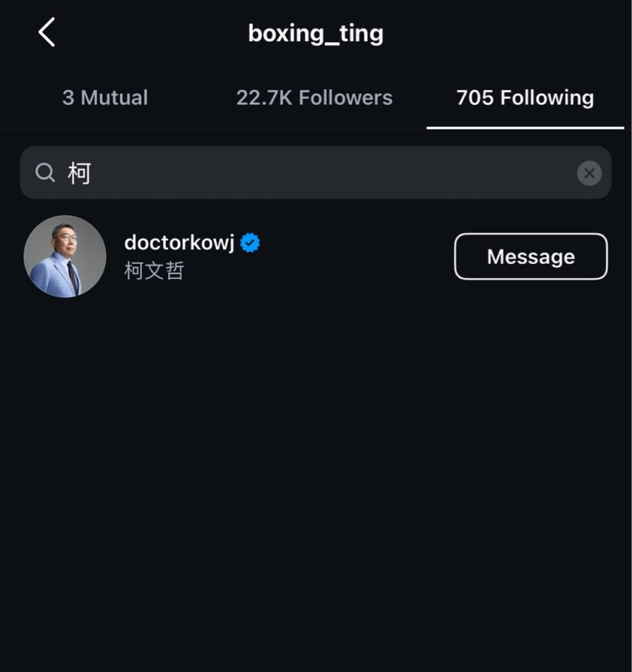The height and width of the screenshot is (672, 632).
Task: Click the word "Mutual" in the tab bar
Action: (114, 97)
